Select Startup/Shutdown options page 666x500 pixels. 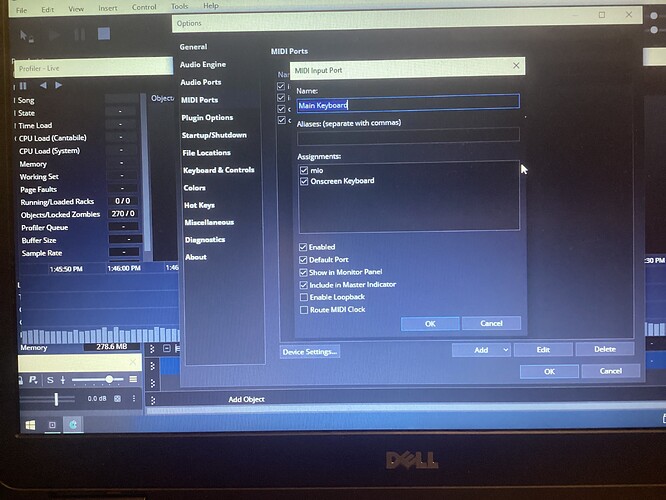point(214,135)
